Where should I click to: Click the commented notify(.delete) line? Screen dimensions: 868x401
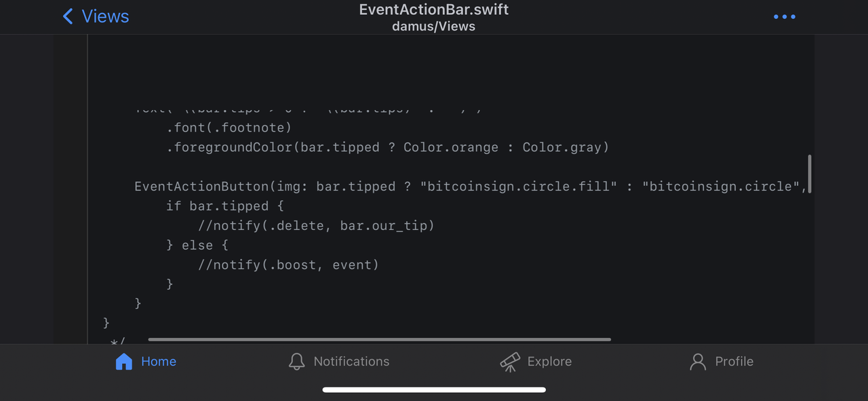pyautogui.click(x=316, y=225)
